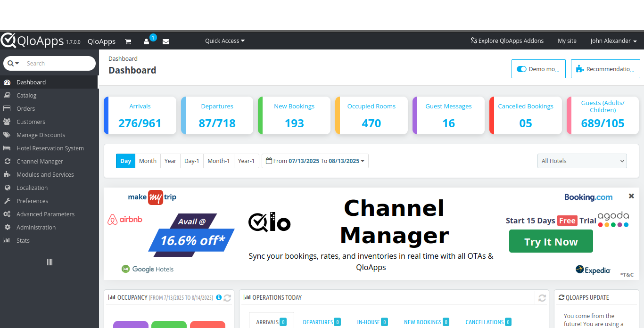Open the All Hotels select box

coord(582,161)
